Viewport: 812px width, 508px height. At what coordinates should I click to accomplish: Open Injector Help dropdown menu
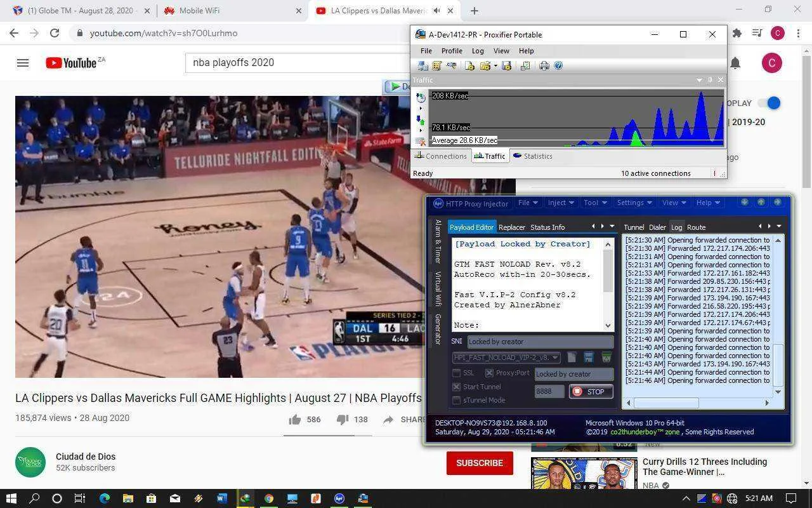708,203
